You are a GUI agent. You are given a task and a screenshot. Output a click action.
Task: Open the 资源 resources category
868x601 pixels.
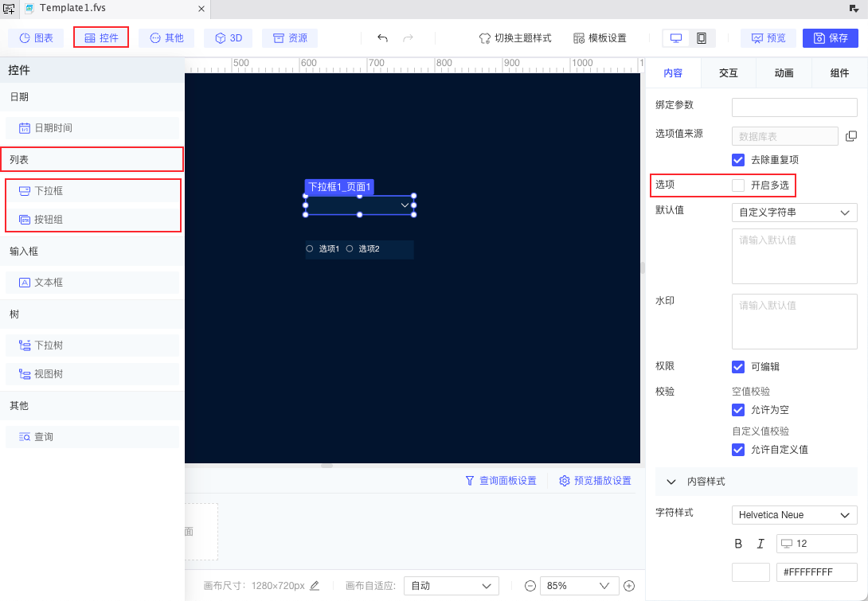point(290,37)
